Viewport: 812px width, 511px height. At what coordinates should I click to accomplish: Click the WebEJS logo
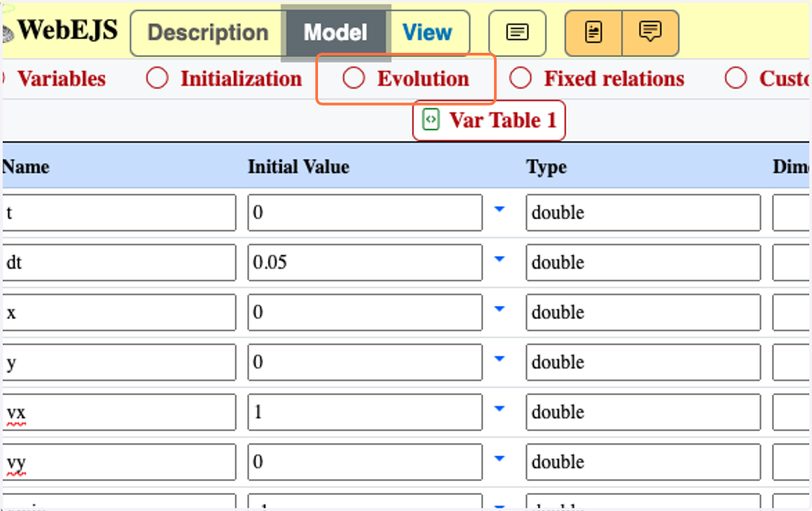click(x=60, y=30)
